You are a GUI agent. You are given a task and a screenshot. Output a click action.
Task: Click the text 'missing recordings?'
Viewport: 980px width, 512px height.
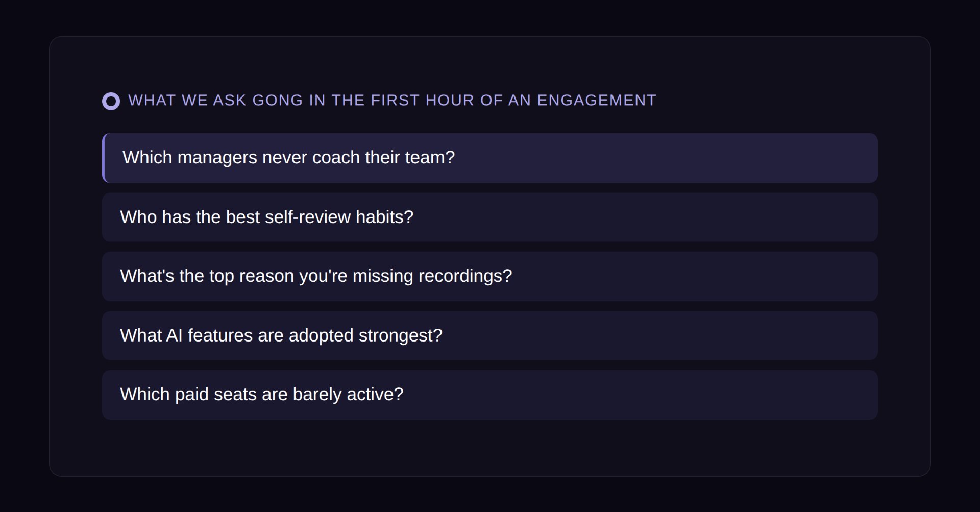(x=432, y=276)
